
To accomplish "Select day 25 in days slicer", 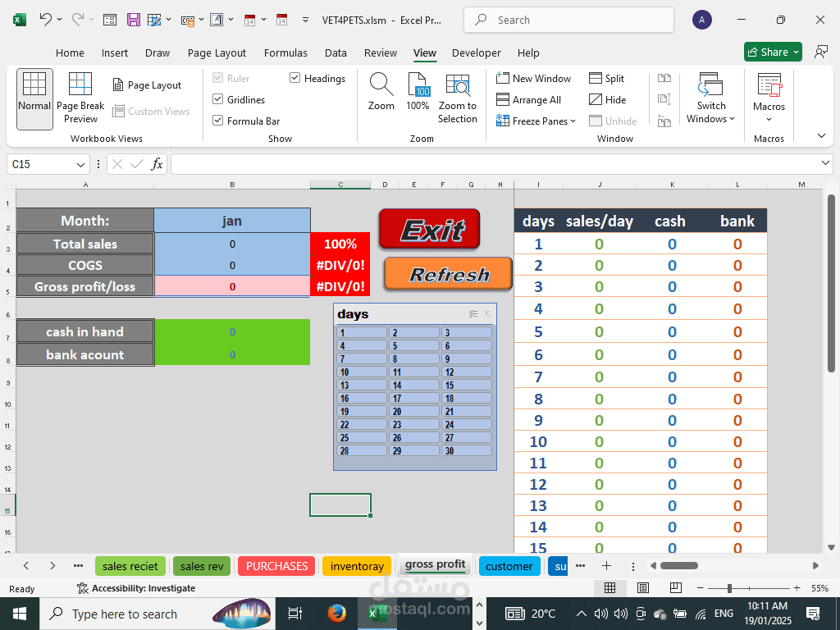I will [362, 437].
